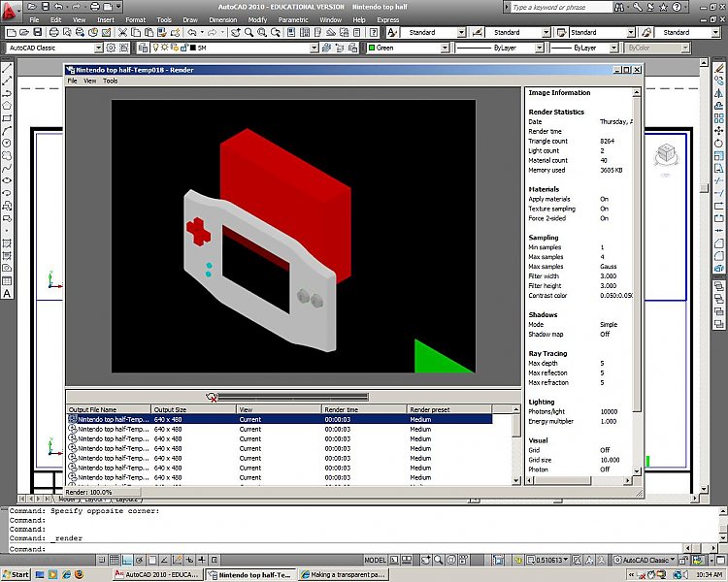Click the green color swatch in color control

pos(372,48)
